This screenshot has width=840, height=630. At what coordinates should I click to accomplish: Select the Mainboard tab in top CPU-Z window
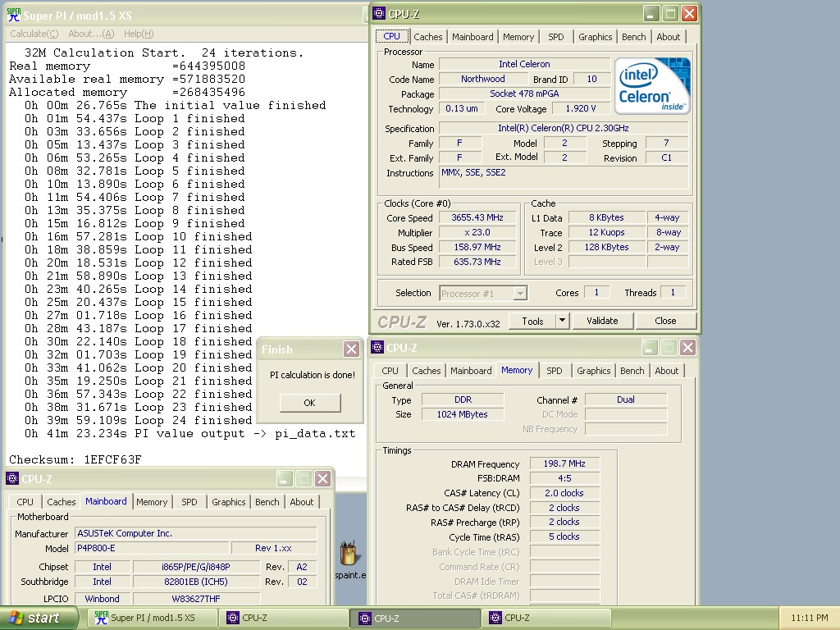coord(472,37)
